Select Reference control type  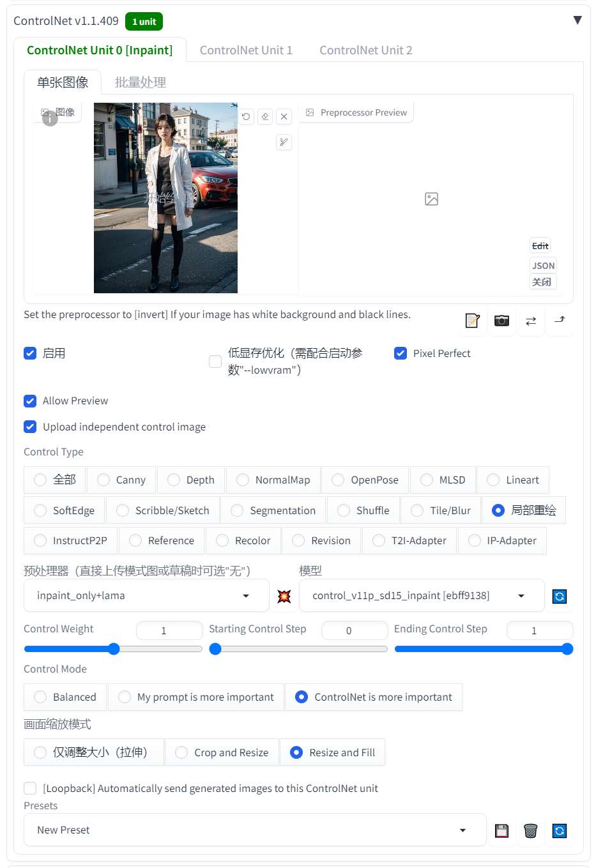161,540
